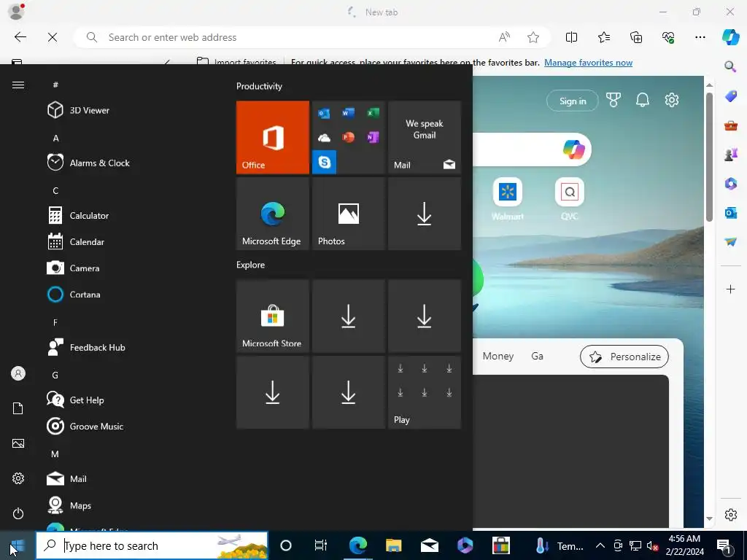Show hidden system tray icons
Viewport: 747px width, 560px height.
click(x=600, y=545)
